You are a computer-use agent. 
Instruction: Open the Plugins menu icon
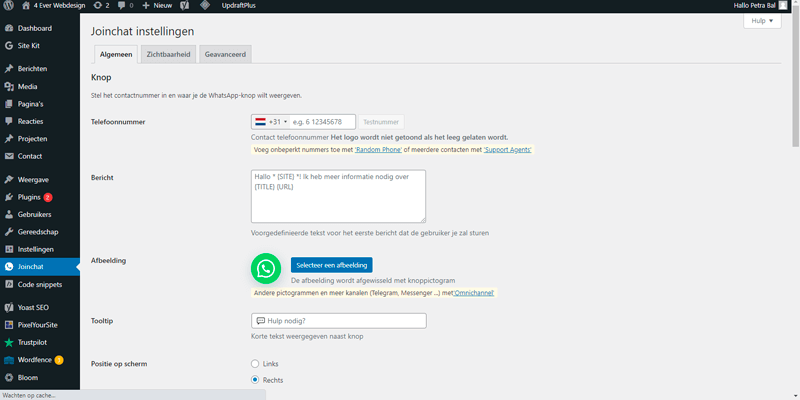(9, 197)
